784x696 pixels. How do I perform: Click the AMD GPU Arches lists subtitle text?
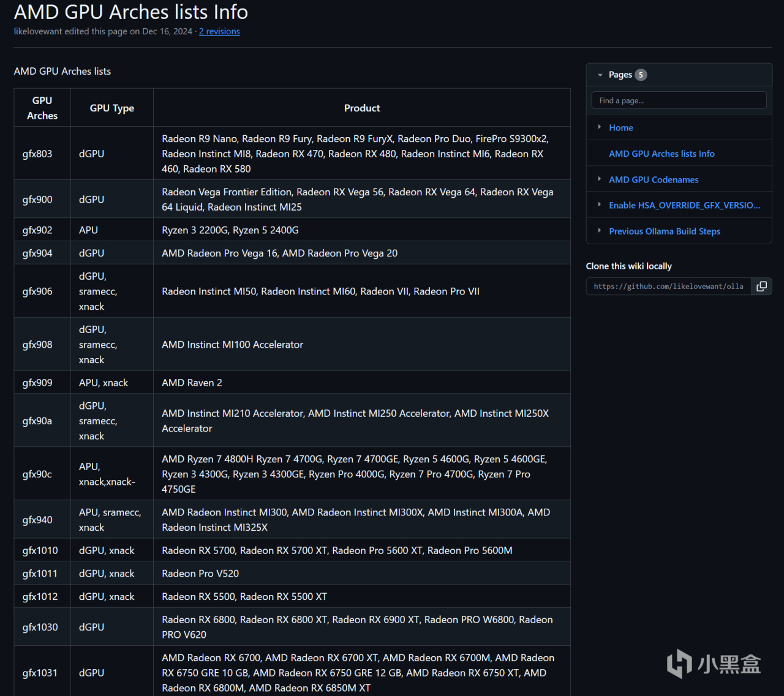pyautogui.click(x=62, y=71)
